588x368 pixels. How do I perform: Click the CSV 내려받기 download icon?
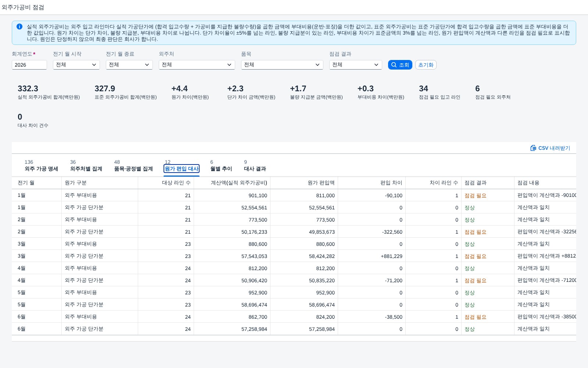pos(533,148)
